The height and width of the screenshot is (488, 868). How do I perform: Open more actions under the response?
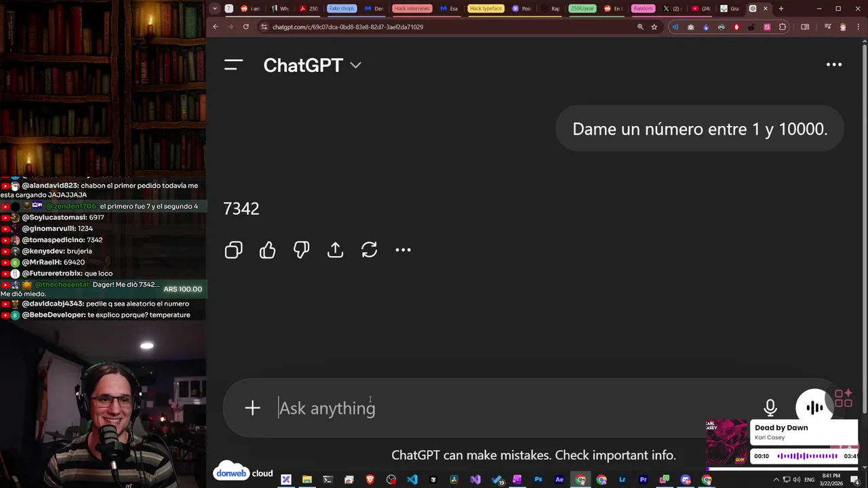coord(403,250)
